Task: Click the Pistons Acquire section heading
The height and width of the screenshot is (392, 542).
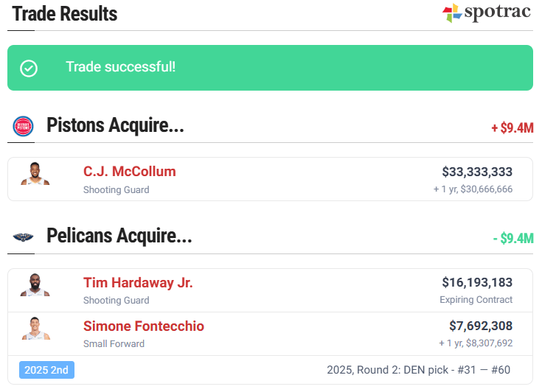Action: 115,125
